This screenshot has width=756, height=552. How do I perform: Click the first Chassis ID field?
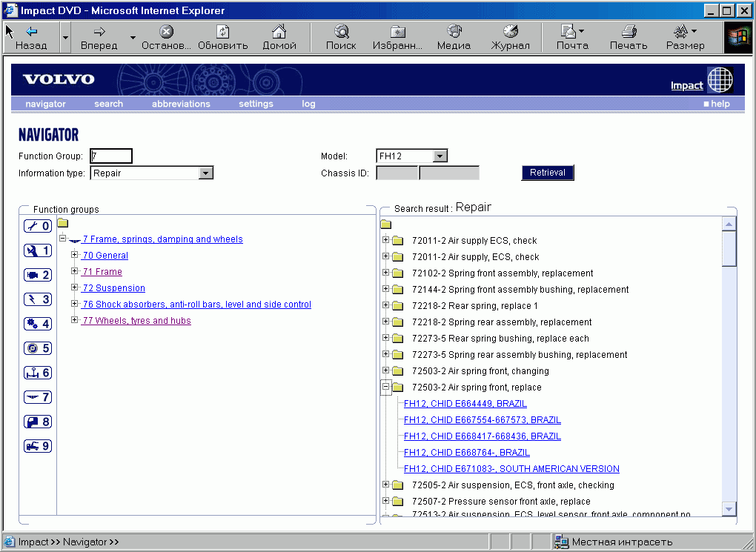[397, 173]
